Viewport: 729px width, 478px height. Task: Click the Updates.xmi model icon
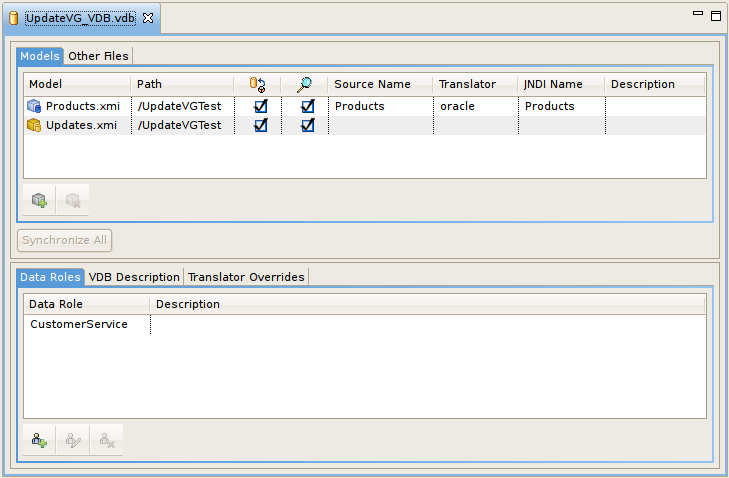click(34, 125)
